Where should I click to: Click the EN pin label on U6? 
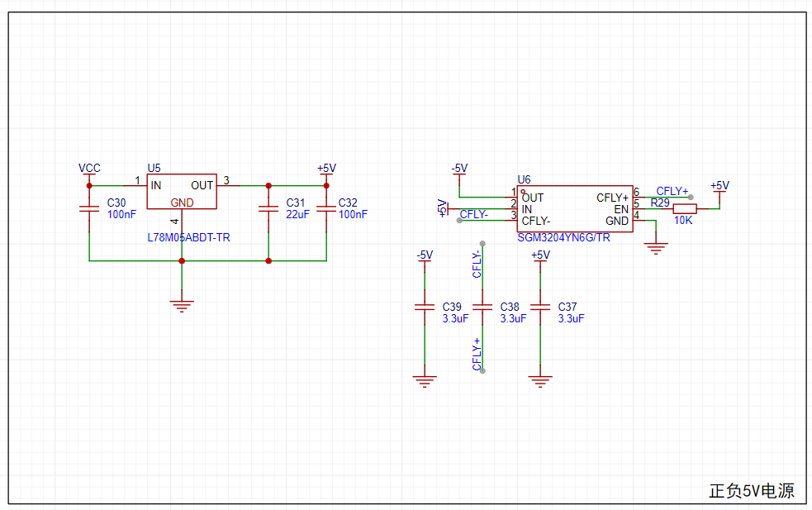click(x=621, y=209)
